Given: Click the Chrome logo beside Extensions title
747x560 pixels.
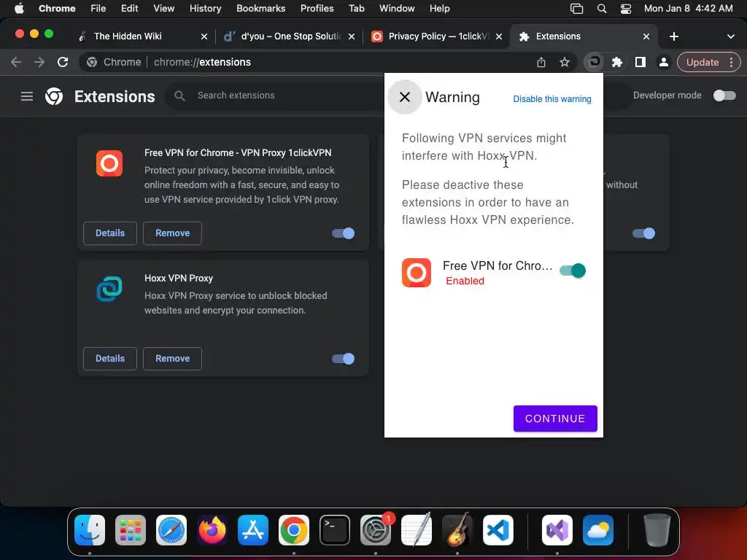Looking at the screenshot, I should click(x=54, y=96).
